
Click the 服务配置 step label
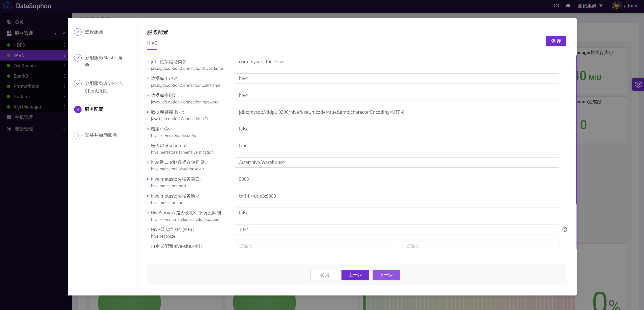94,109
